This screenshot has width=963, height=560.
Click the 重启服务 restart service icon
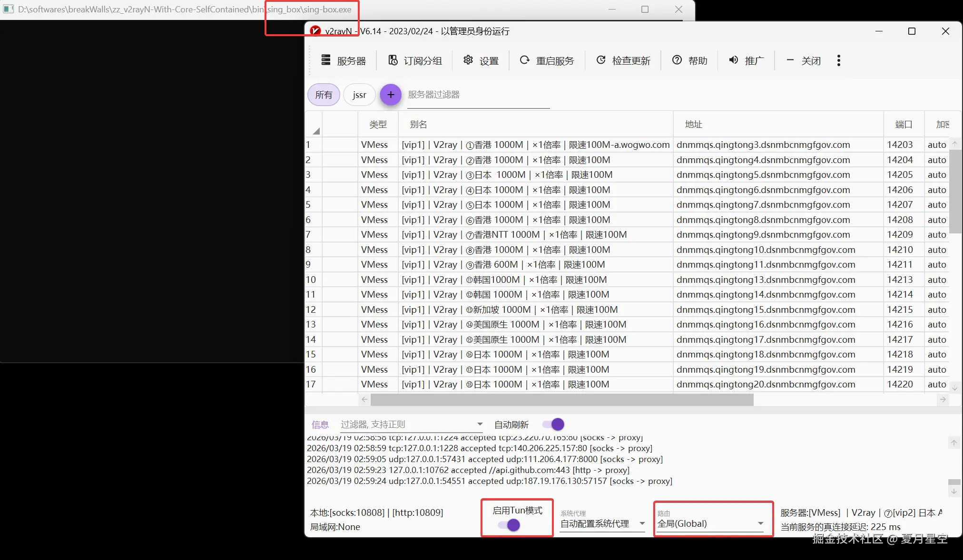(x=524, y=60)
